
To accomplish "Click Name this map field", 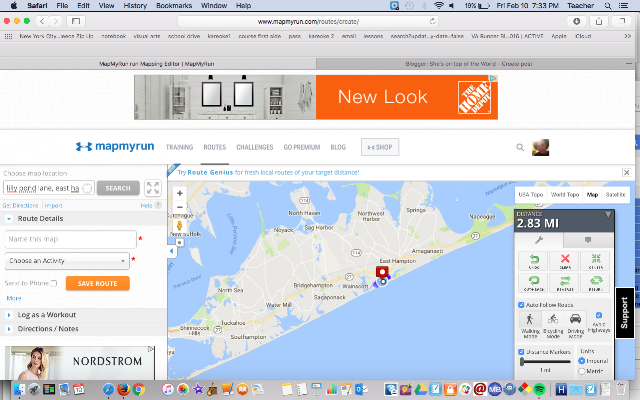I will point(71,239).
